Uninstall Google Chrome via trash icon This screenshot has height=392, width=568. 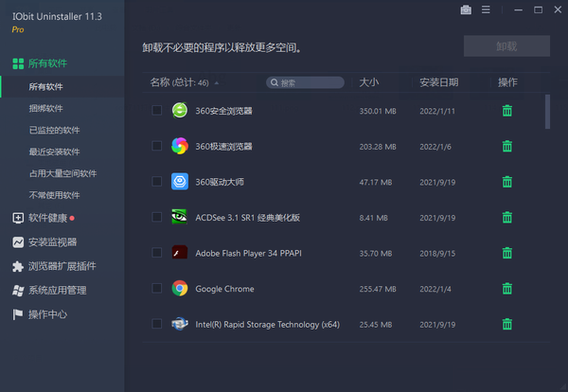pos(507,289)
